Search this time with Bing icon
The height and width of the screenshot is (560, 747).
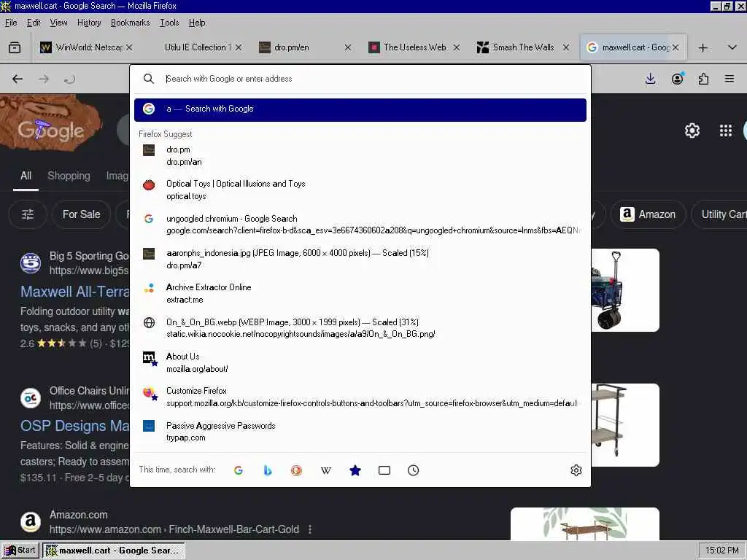(x=268, y=470)
